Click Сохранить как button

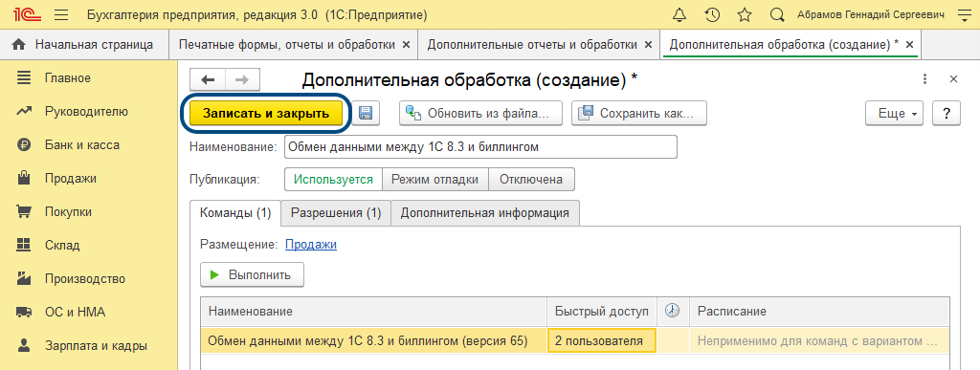point(639,114)
